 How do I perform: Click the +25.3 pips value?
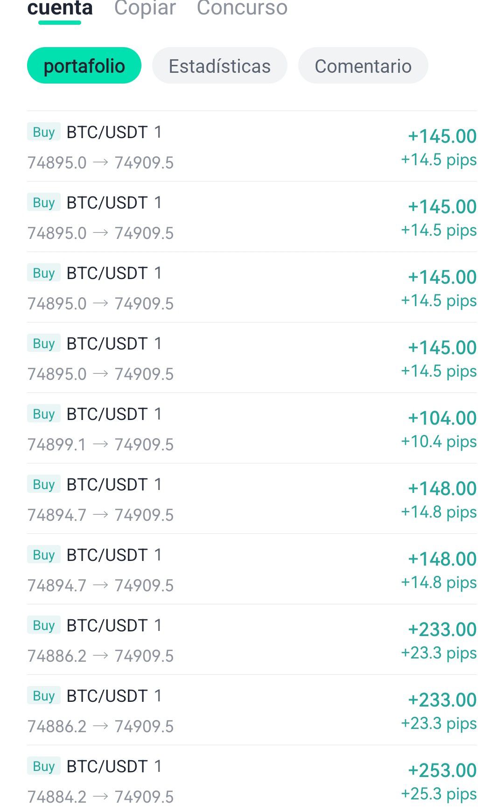(x=439, y=794)
